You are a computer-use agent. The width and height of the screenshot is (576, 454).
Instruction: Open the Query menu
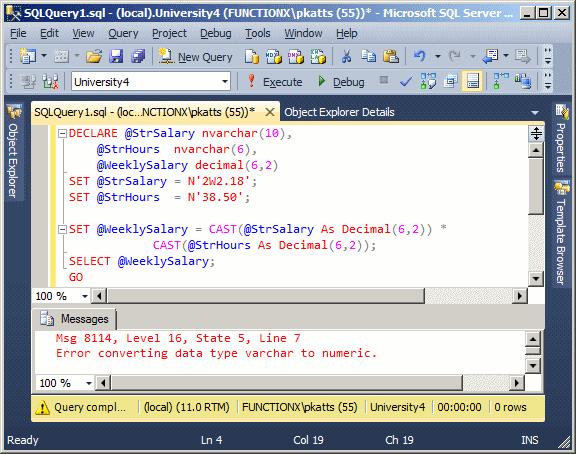coord(123,33)
